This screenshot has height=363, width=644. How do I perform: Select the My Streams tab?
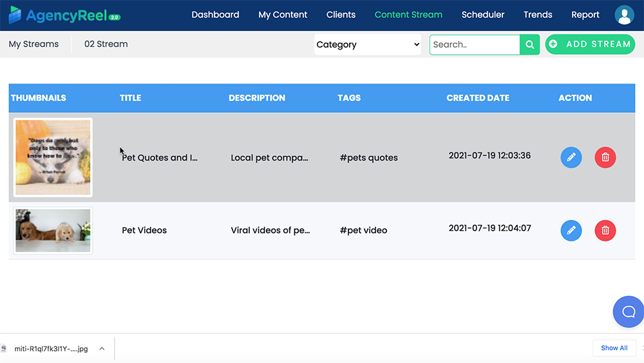tap(33, 44)
